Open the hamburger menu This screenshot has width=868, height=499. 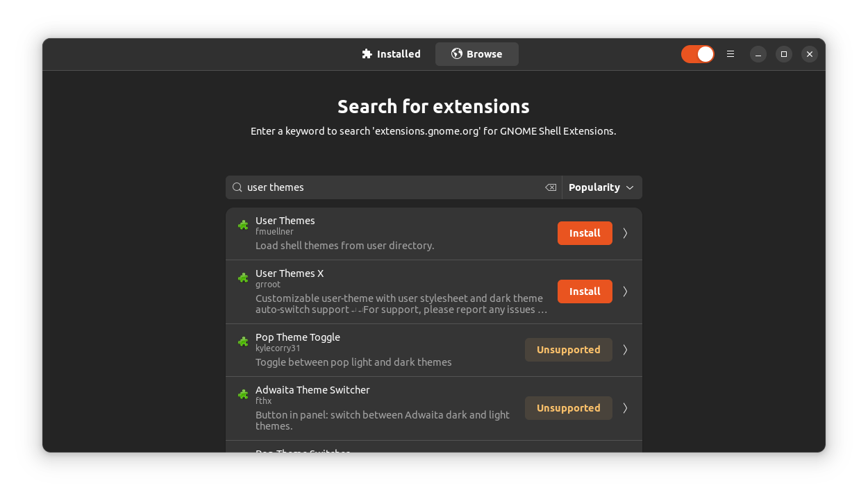click(x=731, y=53)
